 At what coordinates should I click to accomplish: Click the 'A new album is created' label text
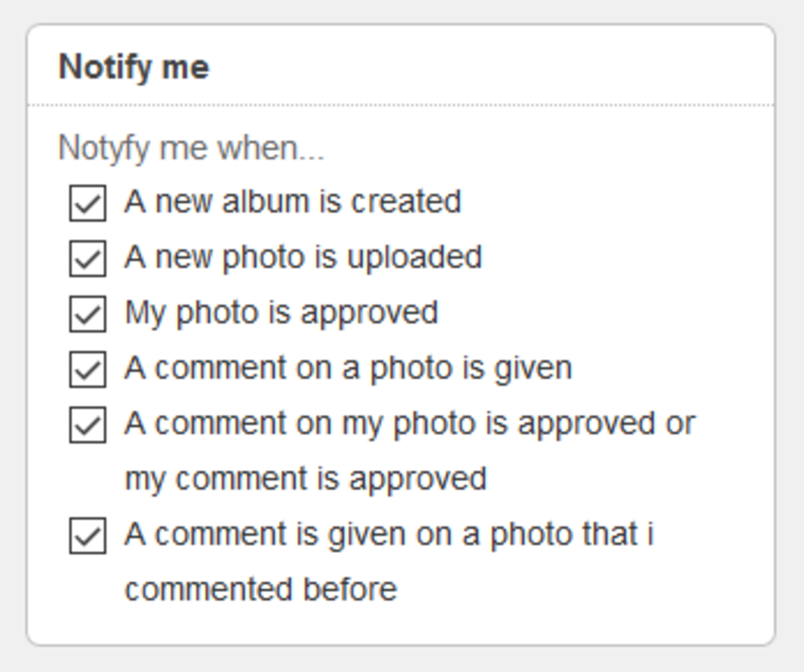(293, 202)
